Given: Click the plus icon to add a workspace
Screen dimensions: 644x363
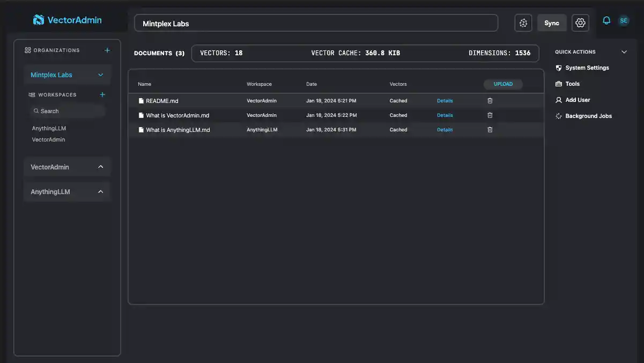Looking at the screenshot, I should click(x=102, y=94).
